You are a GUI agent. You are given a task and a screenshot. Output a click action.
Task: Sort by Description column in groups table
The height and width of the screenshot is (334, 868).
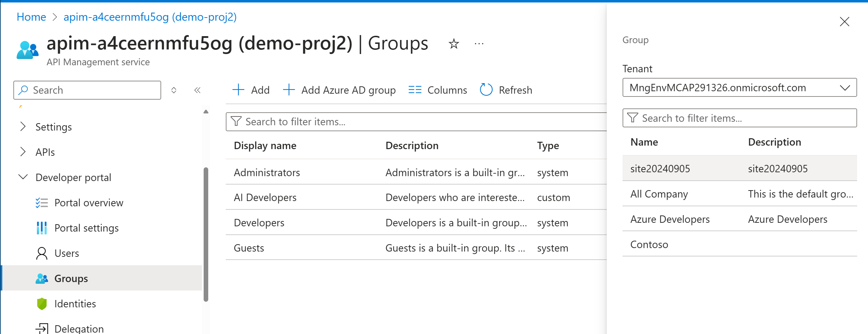(x=412, y=146)
